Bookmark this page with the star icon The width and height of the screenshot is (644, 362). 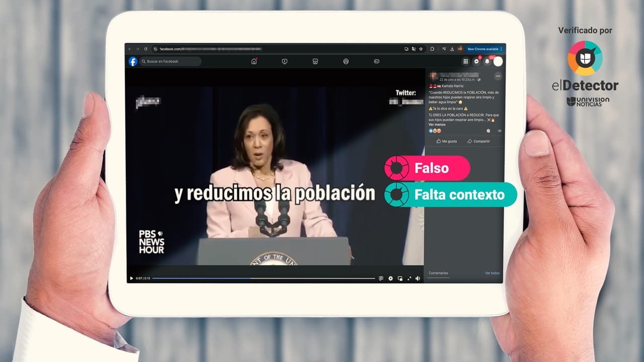coord(421,49)
